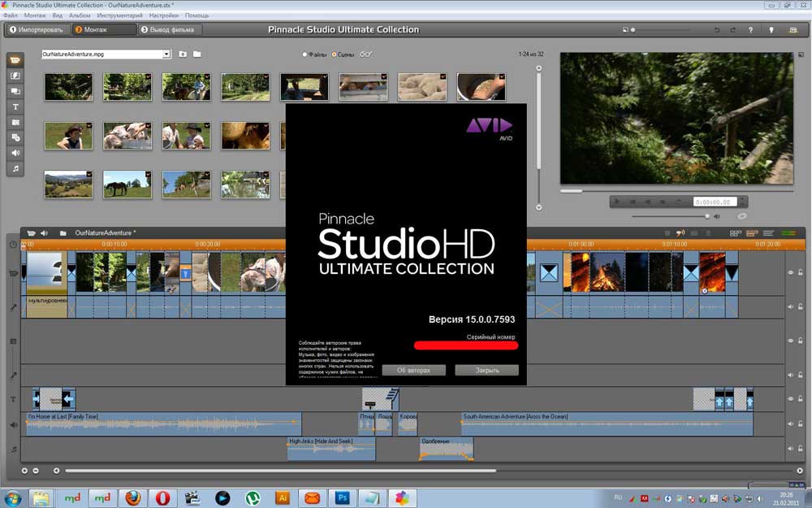This screenshot has height=508, width=812.
Task: Click the Закрыть button in the about dialog
Action: pyautogui.click(x=486, y=370)
